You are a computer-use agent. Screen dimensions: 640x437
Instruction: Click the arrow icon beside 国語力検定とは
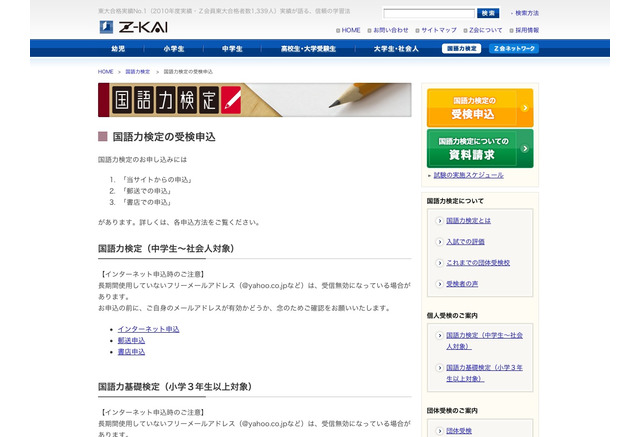pyautogui.click(x=440, y=220)
